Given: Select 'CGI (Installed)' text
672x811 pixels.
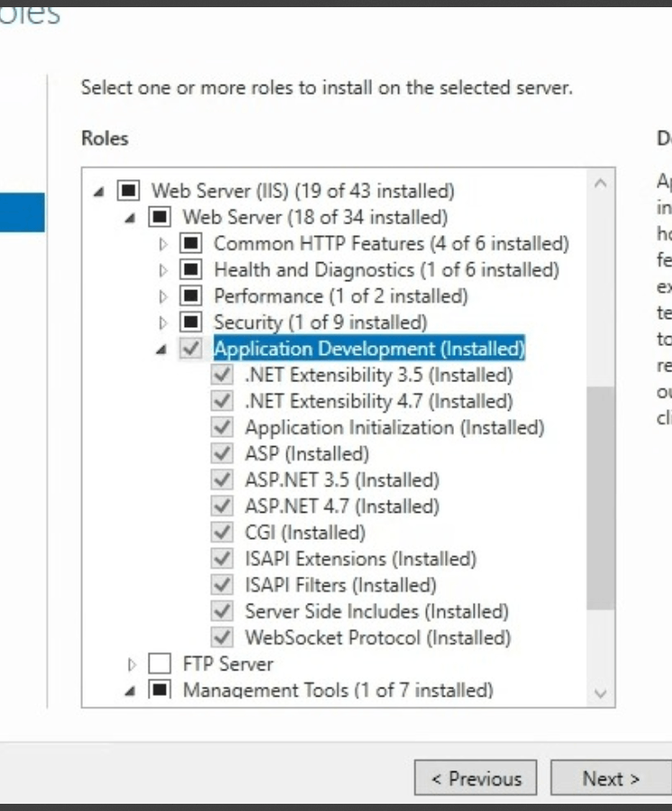Looking at the screenshot, I should [x=305, y=533].
